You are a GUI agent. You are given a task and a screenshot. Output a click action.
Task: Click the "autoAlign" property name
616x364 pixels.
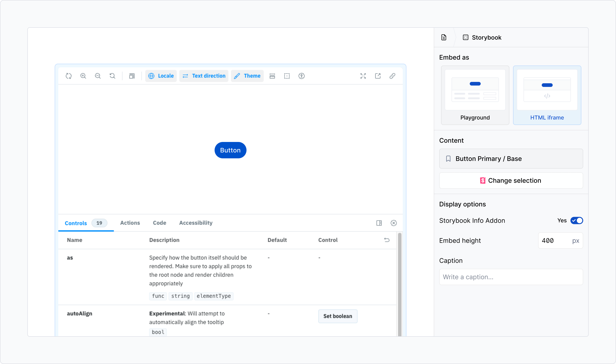coord(80,313)
